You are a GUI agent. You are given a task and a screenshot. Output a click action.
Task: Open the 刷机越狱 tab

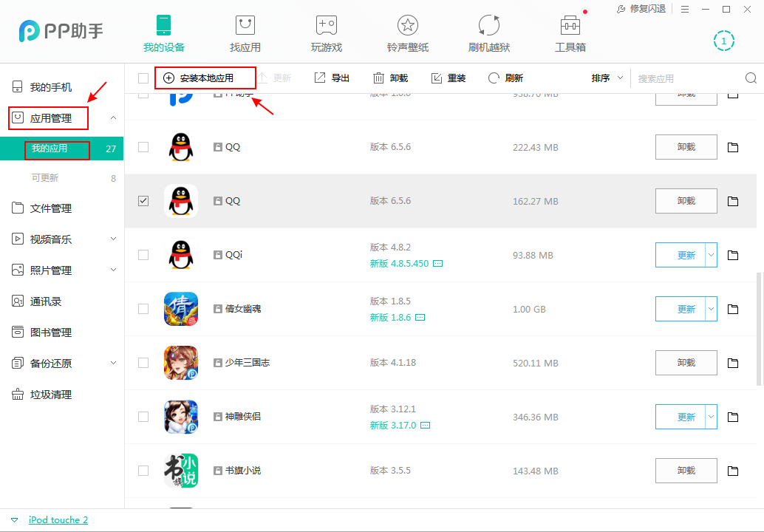pyautogui.click(x=488, y=33)
